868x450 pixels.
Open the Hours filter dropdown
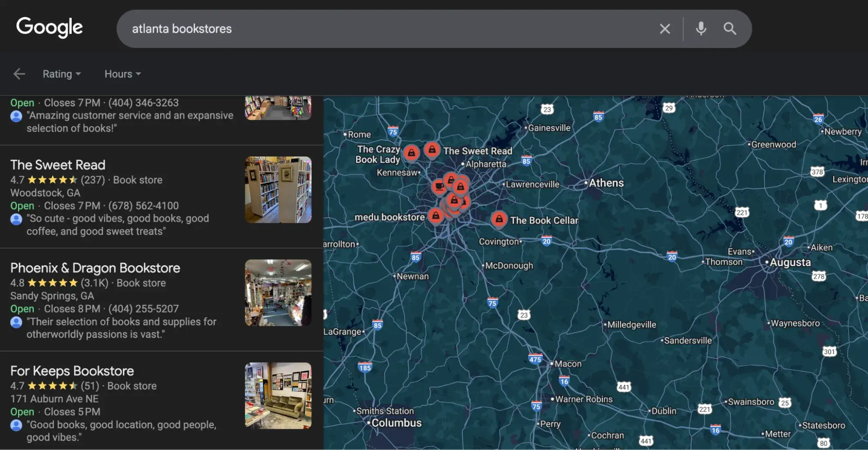(122, 73)
